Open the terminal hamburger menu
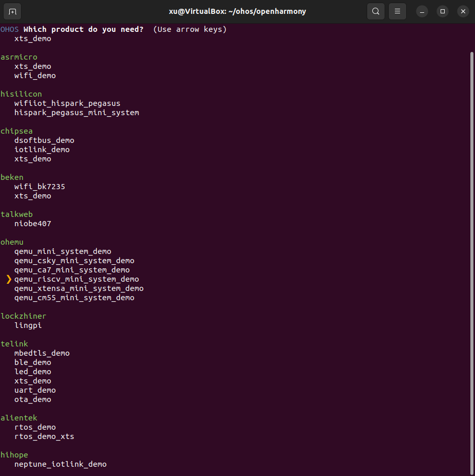 [397, 11]
